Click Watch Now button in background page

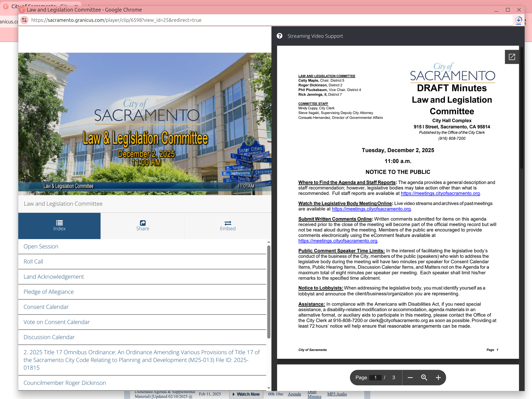tap(246, 394)
